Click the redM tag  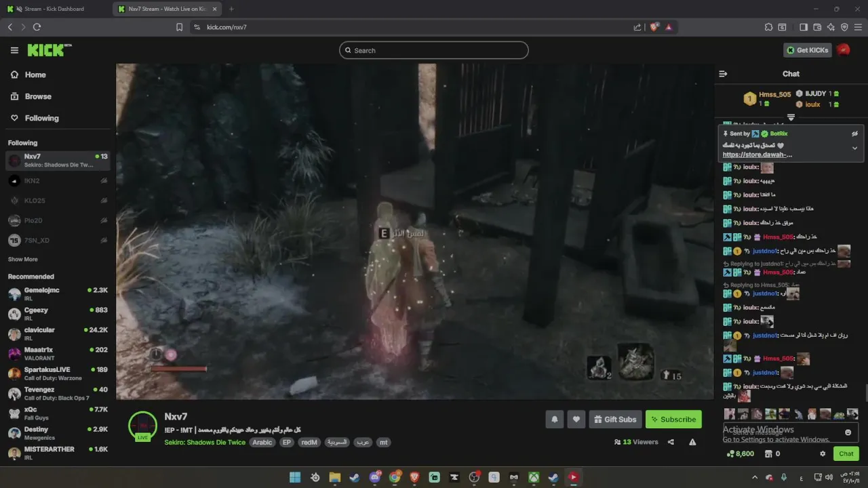[x=309, y=443]
